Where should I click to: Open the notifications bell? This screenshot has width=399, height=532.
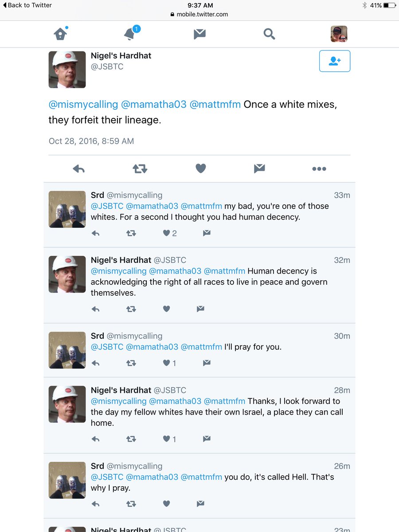[130, 34]
